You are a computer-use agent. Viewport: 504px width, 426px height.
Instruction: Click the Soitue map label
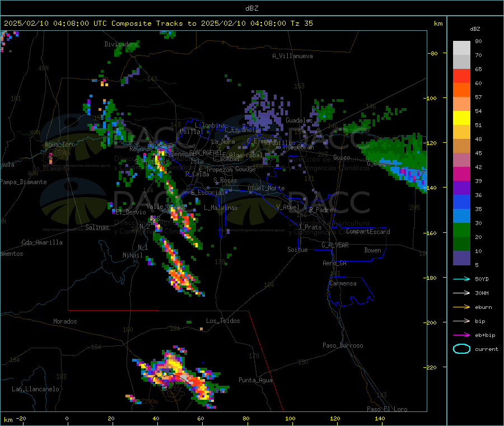(x=297, y=250)
